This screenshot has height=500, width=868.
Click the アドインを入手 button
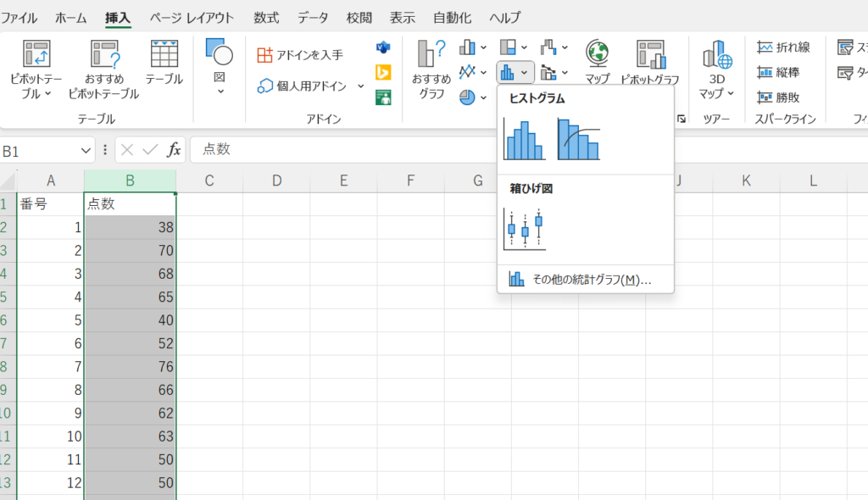point(300,55)
